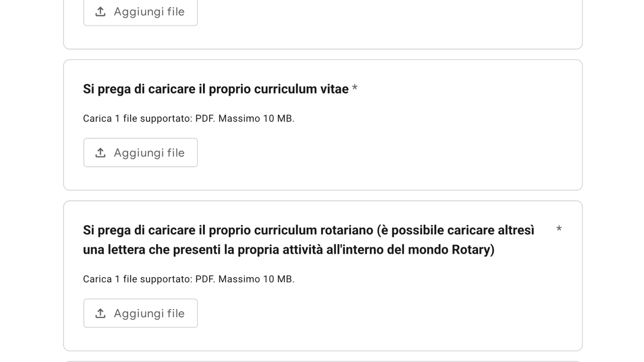The image size is (644, 362).
Task: Click the curriculum rotariano question heading's first line
Action: point(308,230)
